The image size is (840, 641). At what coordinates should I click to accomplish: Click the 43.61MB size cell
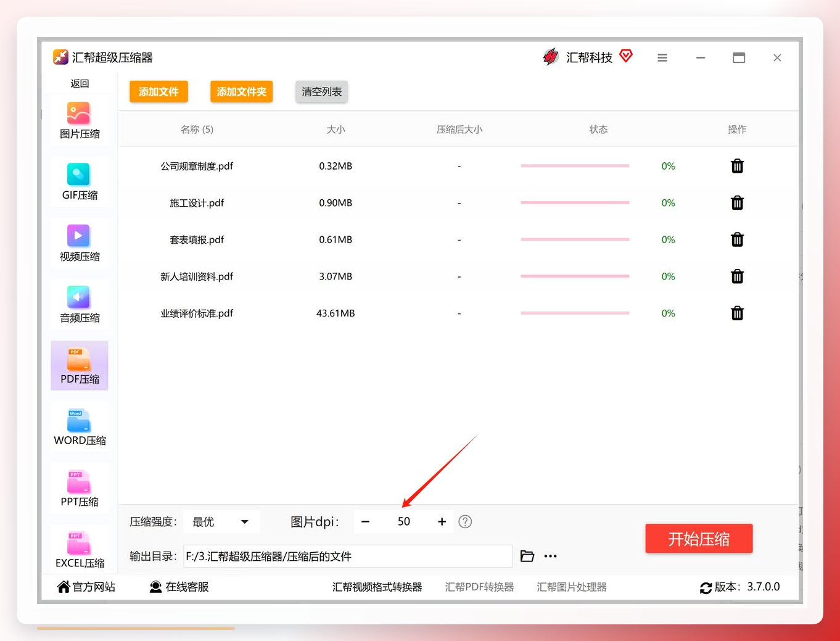[336, 313]
